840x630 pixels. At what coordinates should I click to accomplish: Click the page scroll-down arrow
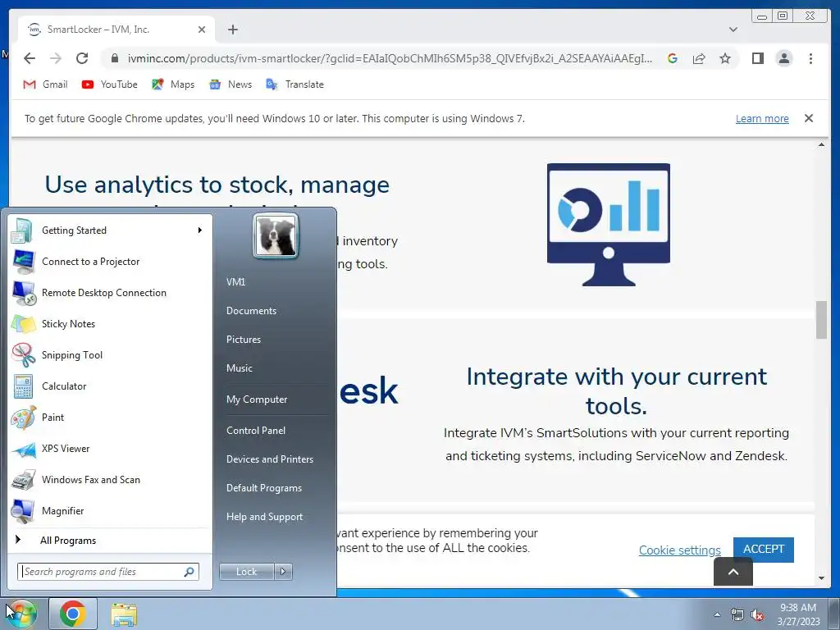coord(821,578)
